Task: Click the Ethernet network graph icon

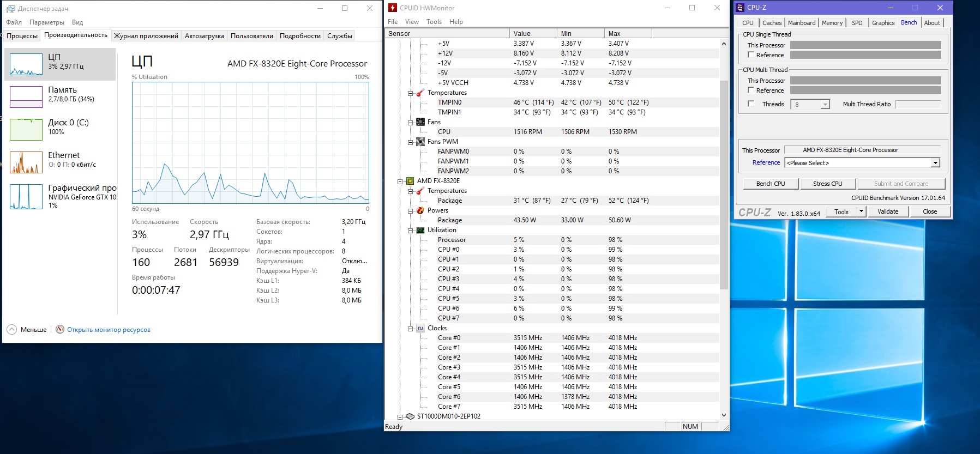Action: (26, 162)
